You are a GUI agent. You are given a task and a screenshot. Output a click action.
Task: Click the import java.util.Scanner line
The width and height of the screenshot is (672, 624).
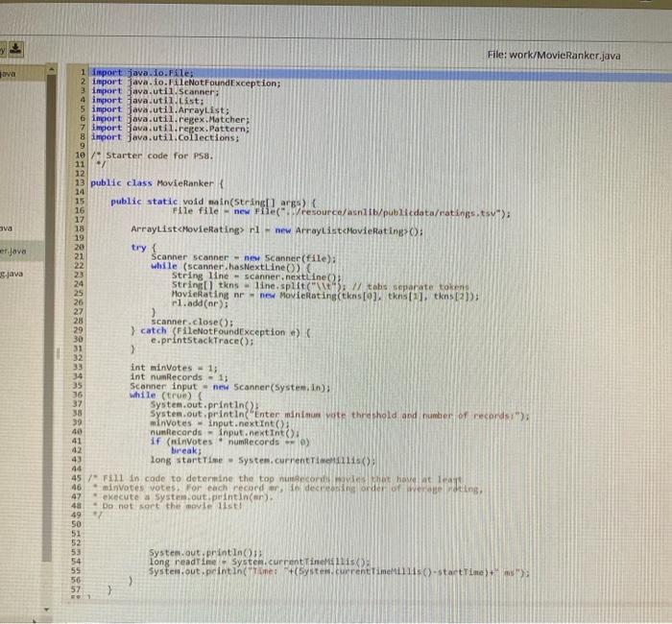click(156, 92)
